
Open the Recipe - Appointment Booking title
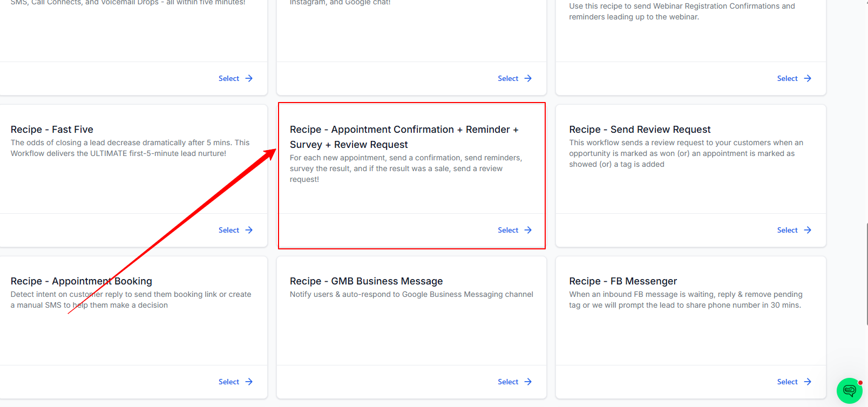click(82, 281)
